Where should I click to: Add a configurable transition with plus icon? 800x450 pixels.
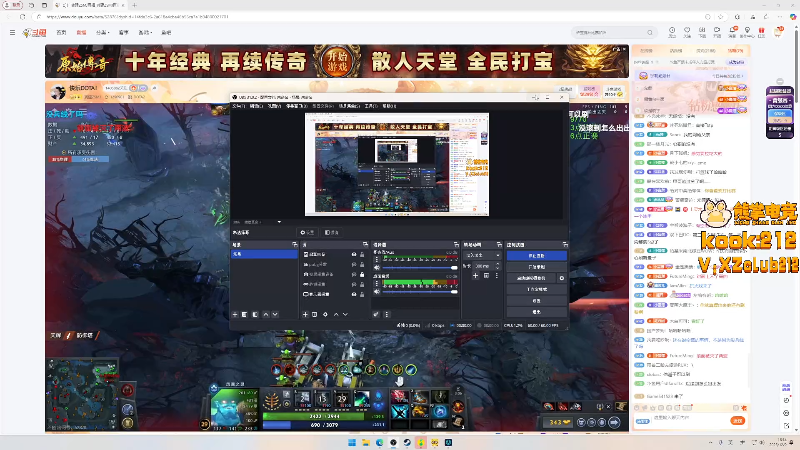tap(476, 276)
